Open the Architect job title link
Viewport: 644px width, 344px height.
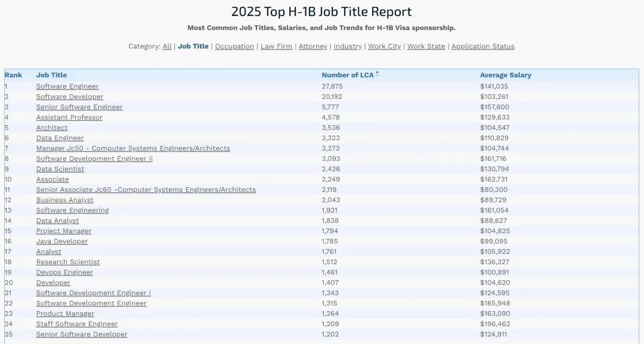(x=52, y=128)
